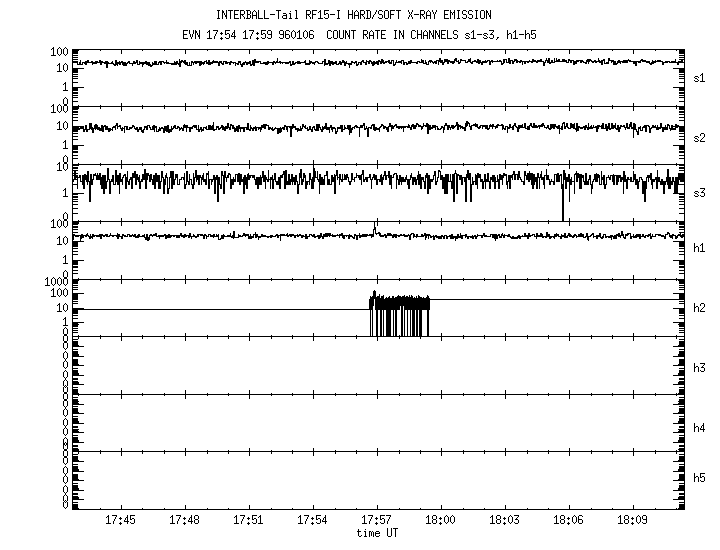Image resolution: width=720 pixels, height=550 pixels.
Task: Click the h2 channel label
Action: point(700,308)
